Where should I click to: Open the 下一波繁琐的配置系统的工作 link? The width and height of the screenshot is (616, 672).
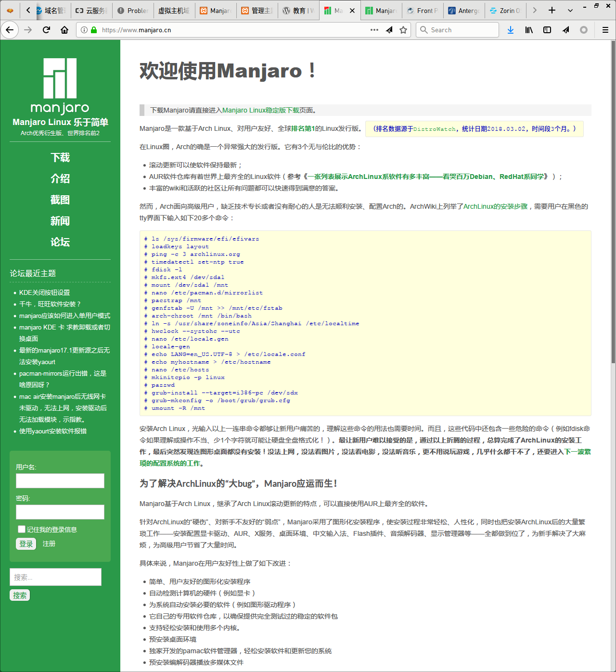coord(365,457)
